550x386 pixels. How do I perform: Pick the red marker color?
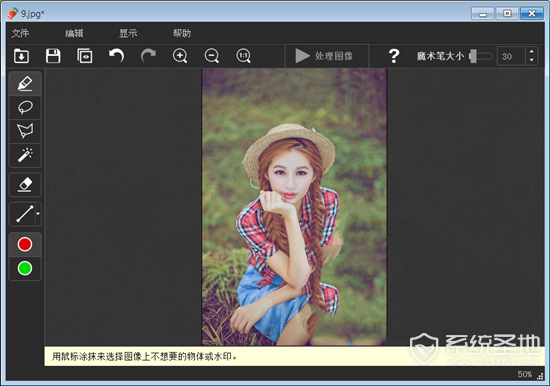(25, 244)
